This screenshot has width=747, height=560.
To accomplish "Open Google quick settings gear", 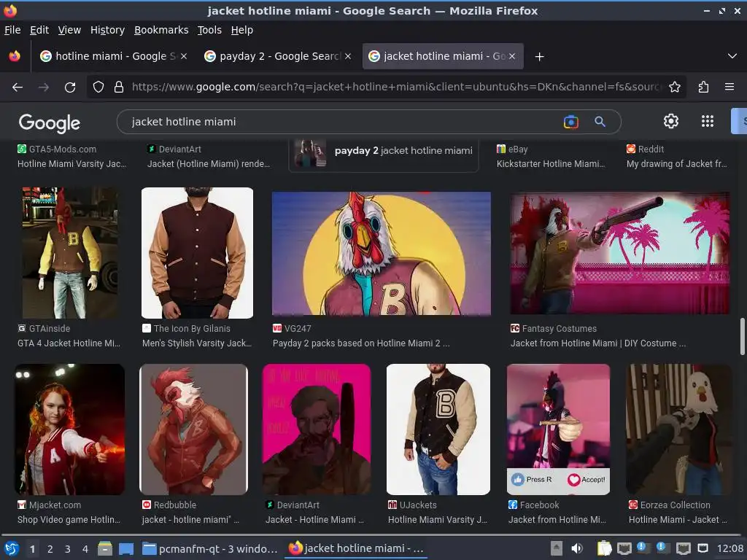I will [x=671, y=122].
